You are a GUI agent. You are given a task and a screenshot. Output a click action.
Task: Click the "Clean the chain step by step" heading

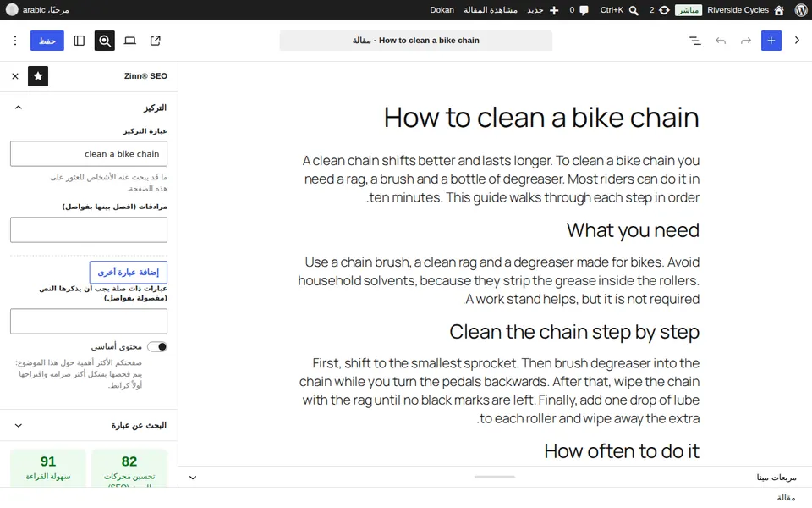coord(574,332)
